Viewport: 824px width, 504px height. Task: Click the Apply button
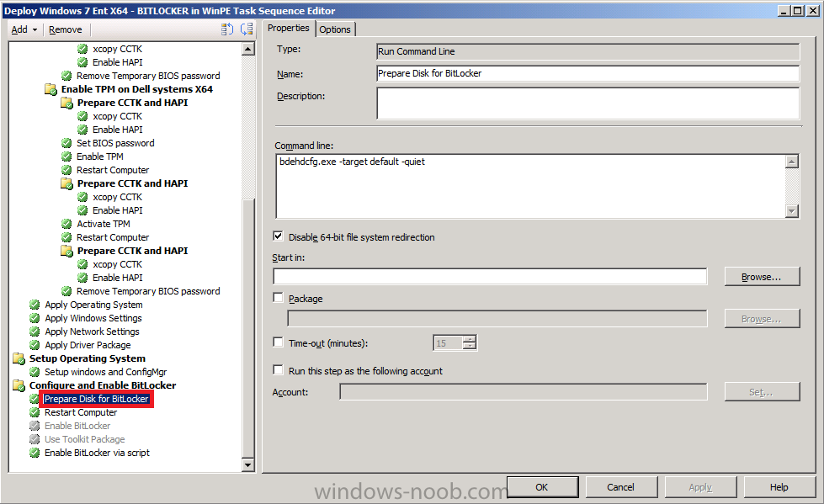coord(700,487)
